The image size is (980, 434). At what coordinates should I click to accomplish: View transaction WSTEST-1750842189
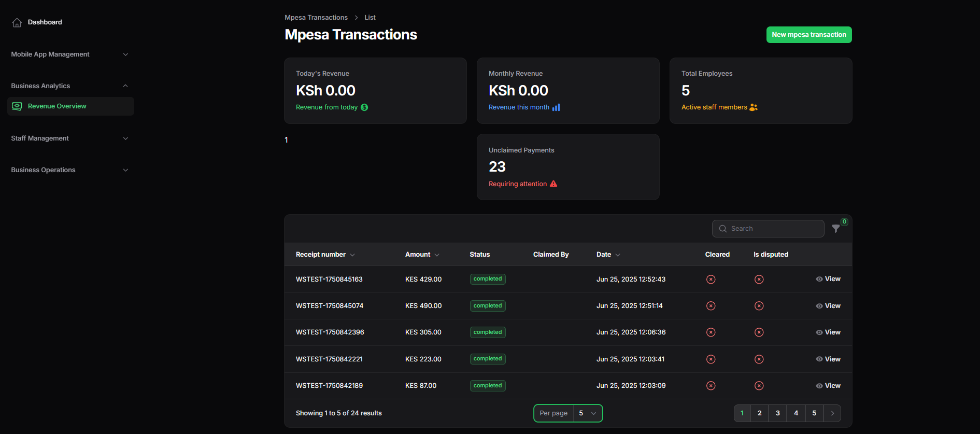tap(828, 386)
